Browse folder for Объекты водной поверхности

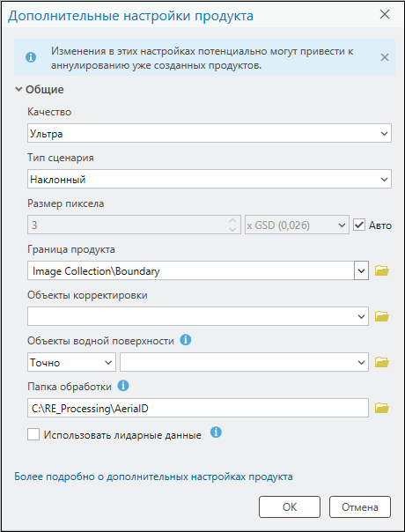(381, 362)
